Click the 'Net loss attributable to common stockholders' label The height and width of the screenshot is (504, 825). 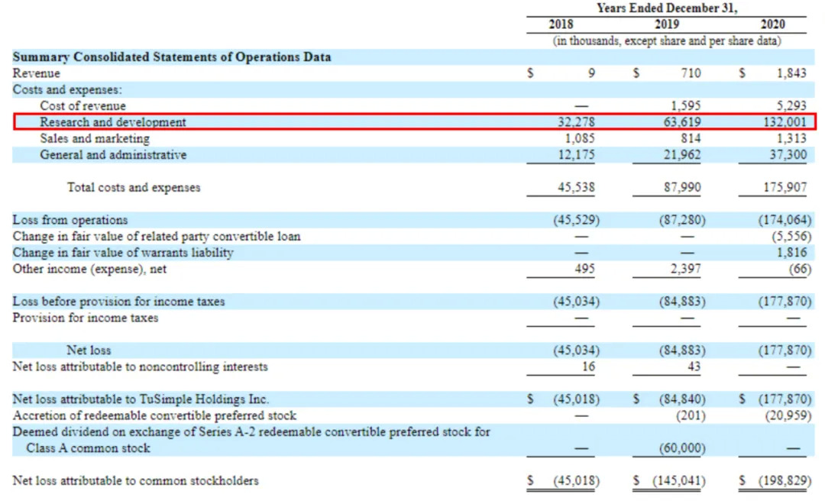(x=135, y=480)
